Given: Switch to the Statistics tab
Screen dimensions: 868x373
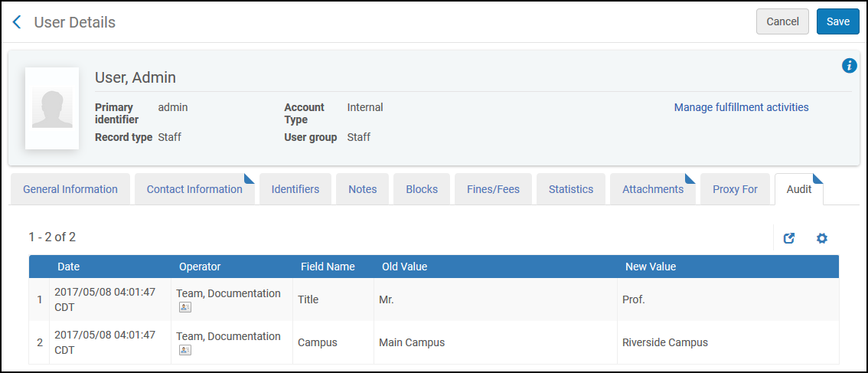Looking at the screenshot, I should pyautogui.click(x=571, y=189).
